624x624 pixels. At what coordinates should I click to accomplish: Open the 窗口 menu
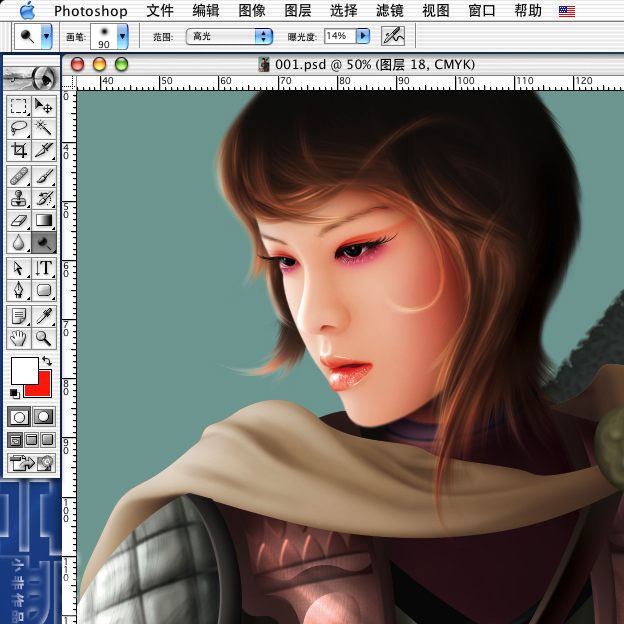(482, 11)
